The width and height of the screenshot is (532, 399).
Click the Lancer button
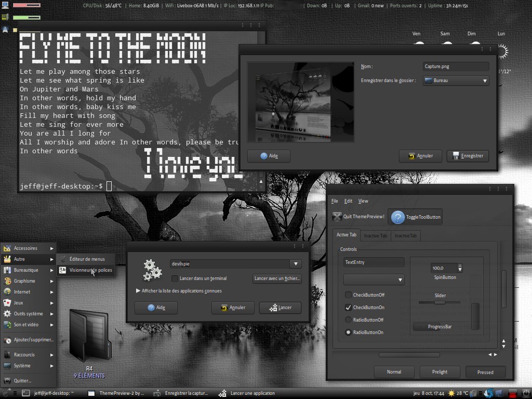280,308
